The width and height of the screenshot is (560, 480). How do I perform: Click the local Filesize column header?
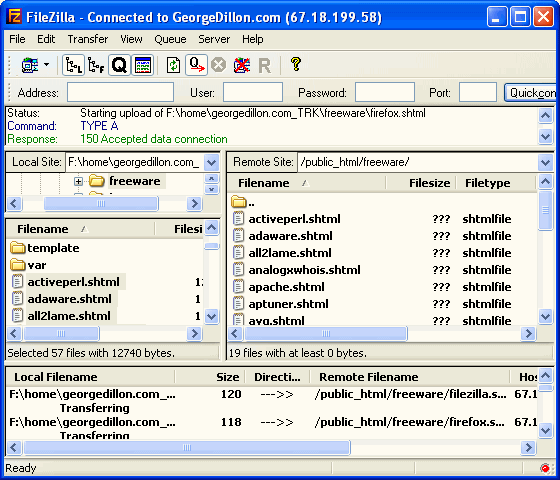180,229
